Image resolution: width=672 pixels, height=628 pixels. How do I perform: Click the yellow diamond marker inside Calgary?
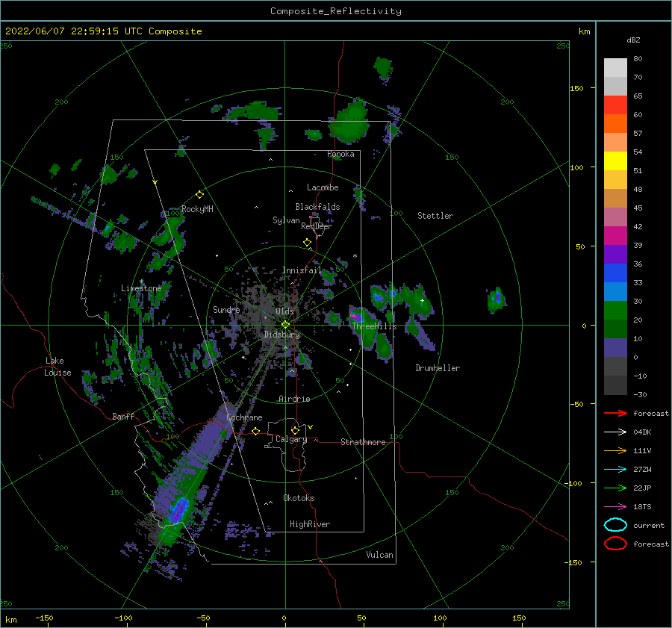(x=295, y=430)
